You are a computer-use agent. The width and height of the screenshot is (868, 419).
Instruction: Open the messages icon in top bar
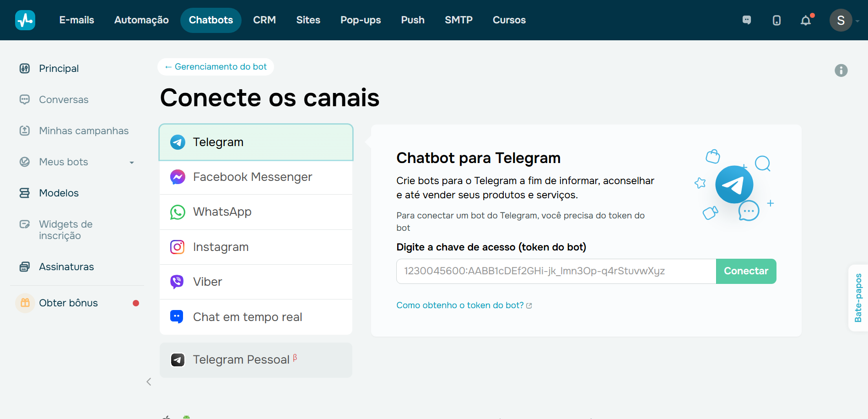coord(747,20)
